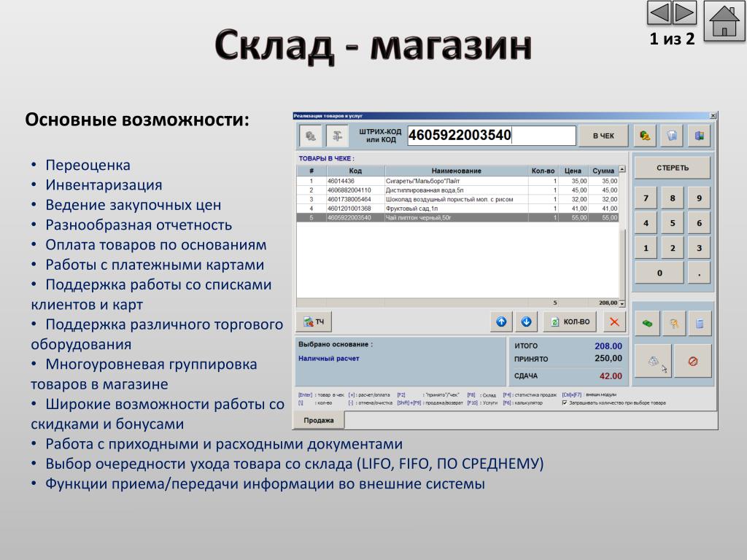Select row Дистиллированная вода,5л

pyautogui.click(x=457, y=190)
